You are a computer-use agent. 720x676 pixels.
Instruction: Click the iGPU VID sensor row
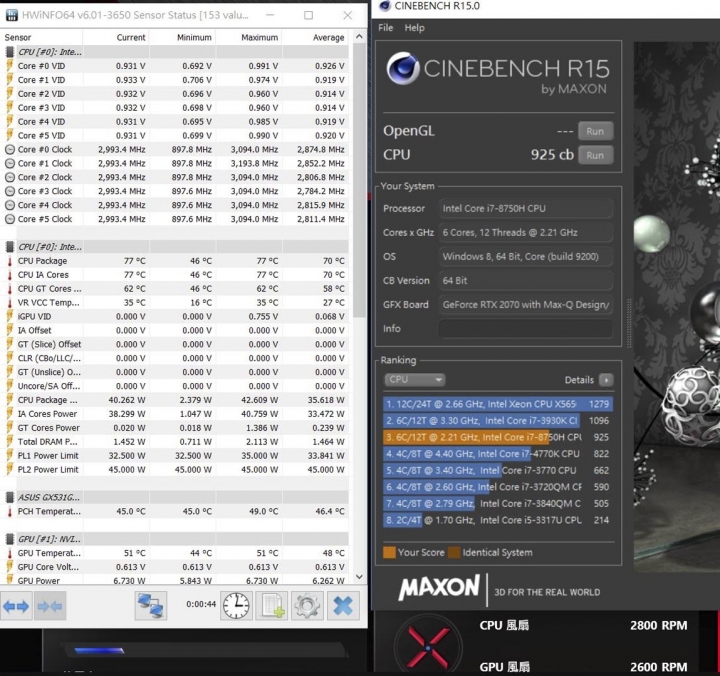coord(174,316)
